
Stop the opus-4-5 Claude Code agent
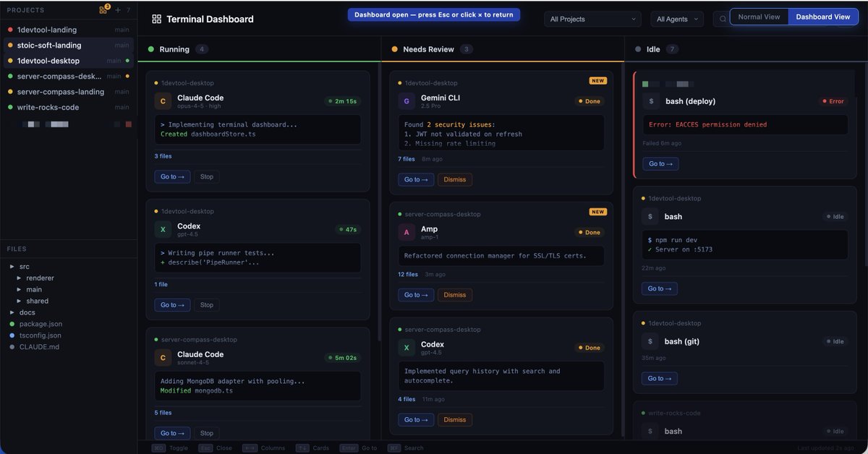point(207,176)
